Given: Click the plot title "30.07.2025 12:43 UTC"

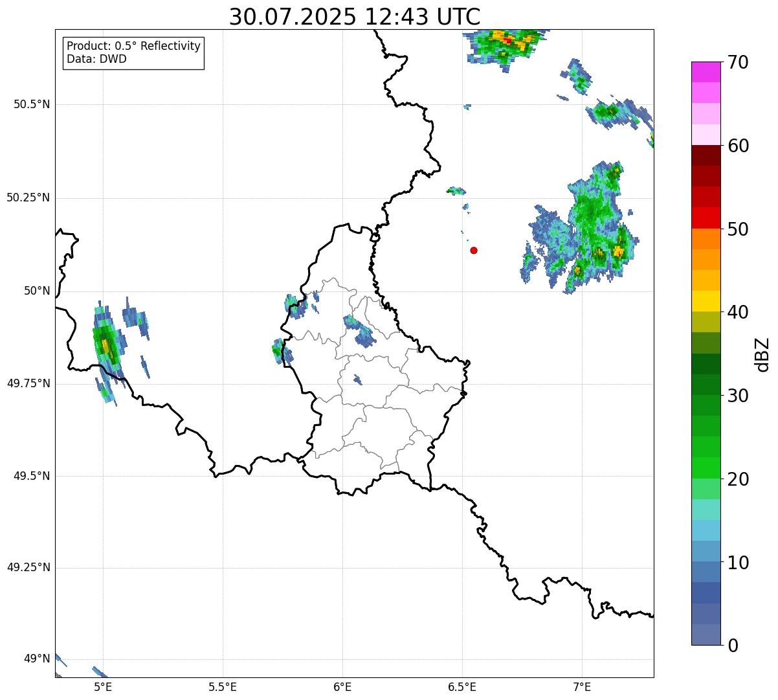Looking at the screenshot, I should (355, 16).
